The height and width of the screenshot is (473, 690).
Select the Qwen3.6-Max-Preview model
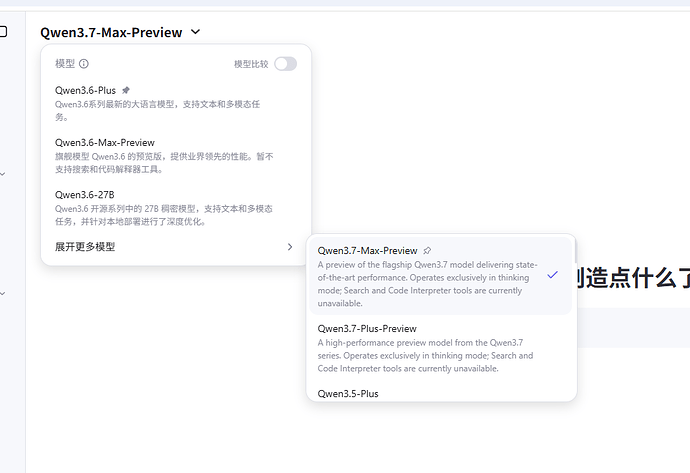176,155
